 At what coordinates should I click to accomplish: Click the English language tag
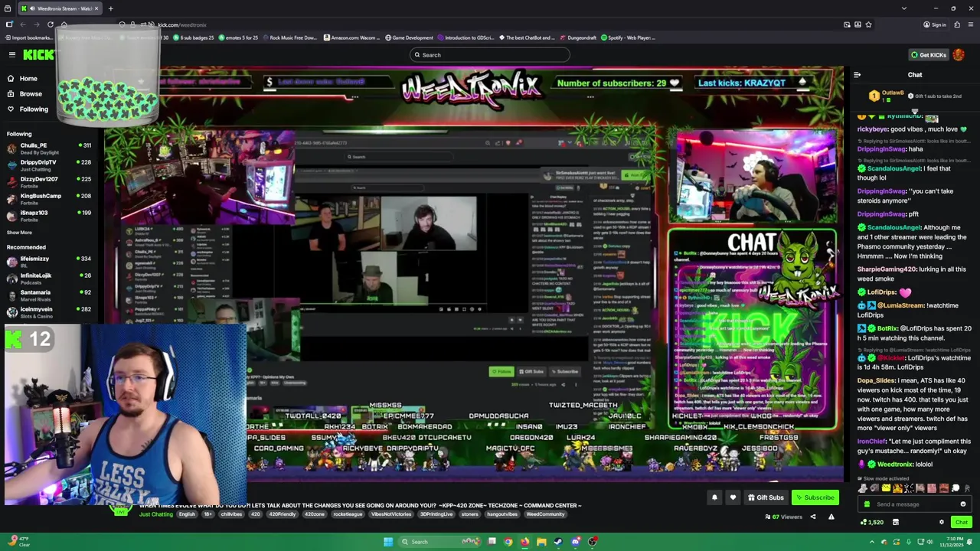click(187, 514)
